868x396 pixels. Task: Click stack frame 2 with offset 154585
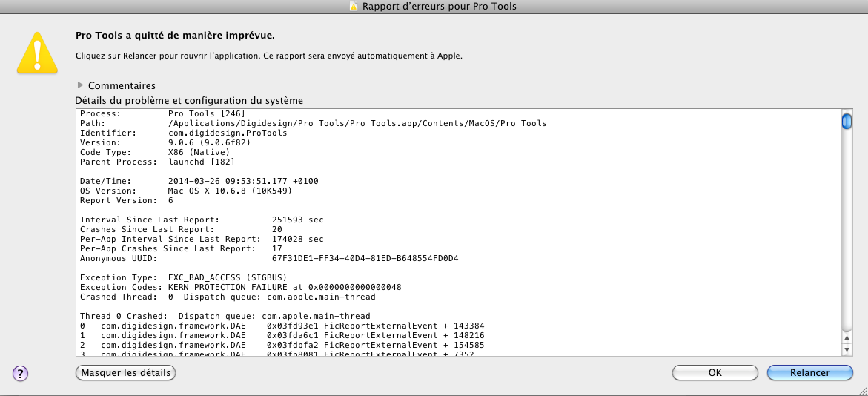[x=282, y=345]
